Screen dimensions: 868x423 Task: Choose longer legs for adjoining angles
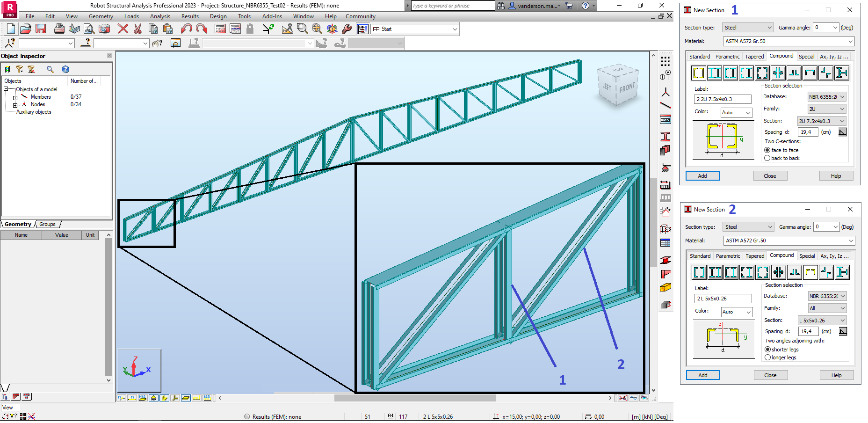pos(768,357)
